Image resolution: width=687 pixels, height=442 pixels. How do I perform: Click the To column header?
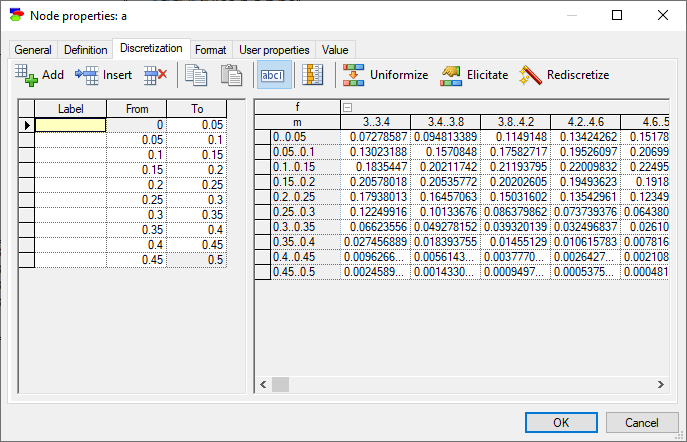coord(197,109)
